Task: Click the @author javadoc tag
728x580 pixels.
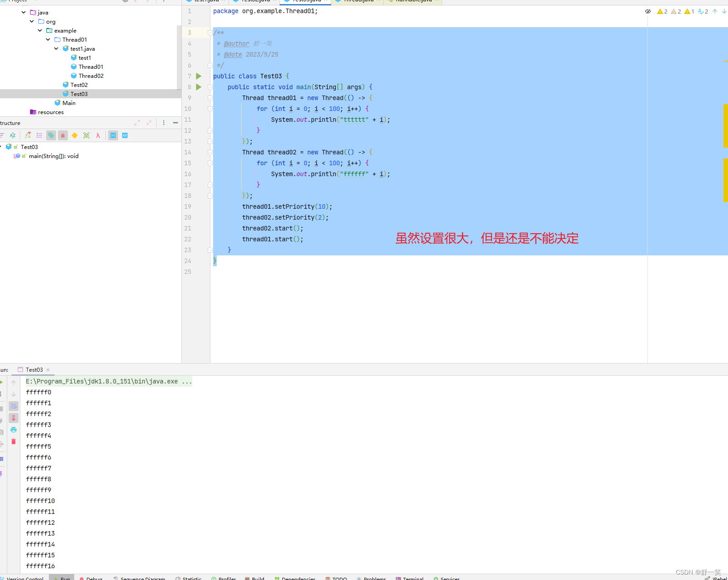Action: [236, 43]
